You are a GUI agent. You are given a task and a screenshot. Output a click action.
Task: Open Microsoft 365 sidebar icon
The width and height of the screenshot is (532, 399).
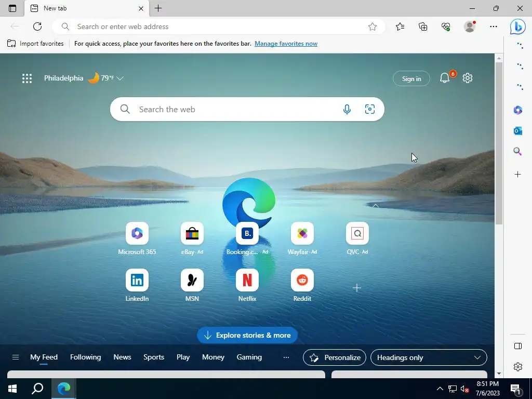518,110
